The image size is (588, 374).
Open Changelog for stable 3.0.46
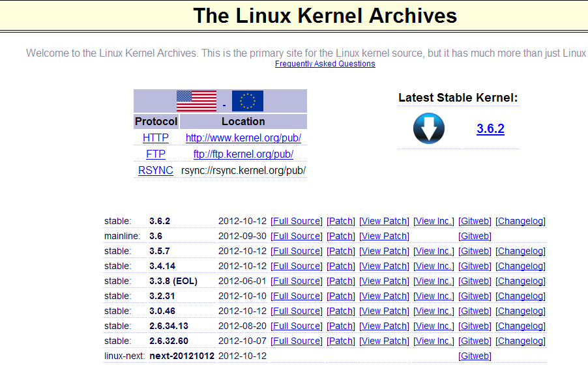520,311
